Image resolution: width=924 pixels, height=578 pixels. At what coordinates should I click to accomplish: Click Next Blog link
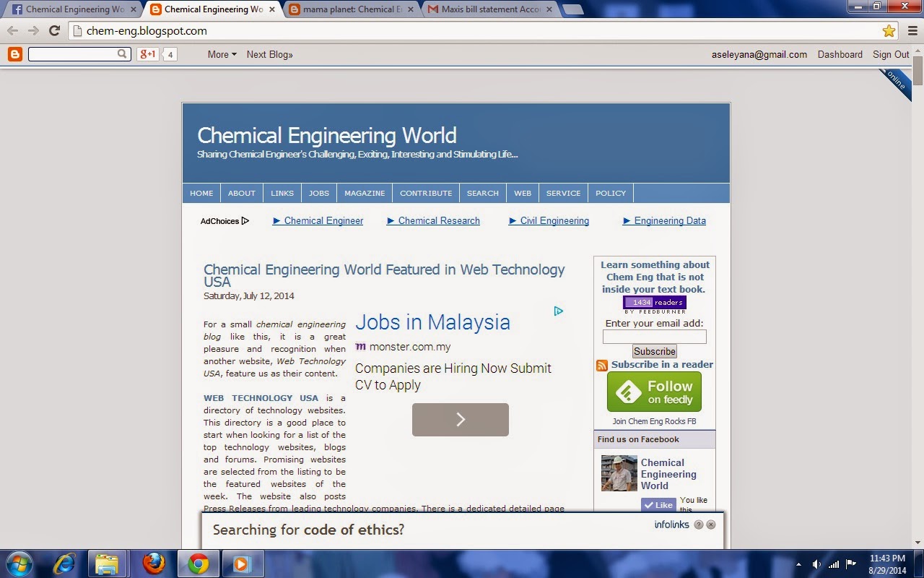269,54
